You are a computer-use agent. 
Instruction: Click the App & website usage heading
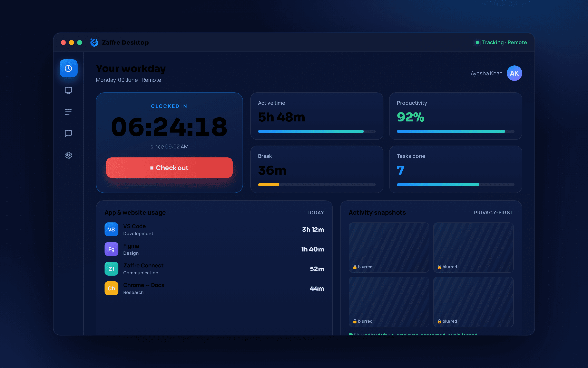(135, 212)
